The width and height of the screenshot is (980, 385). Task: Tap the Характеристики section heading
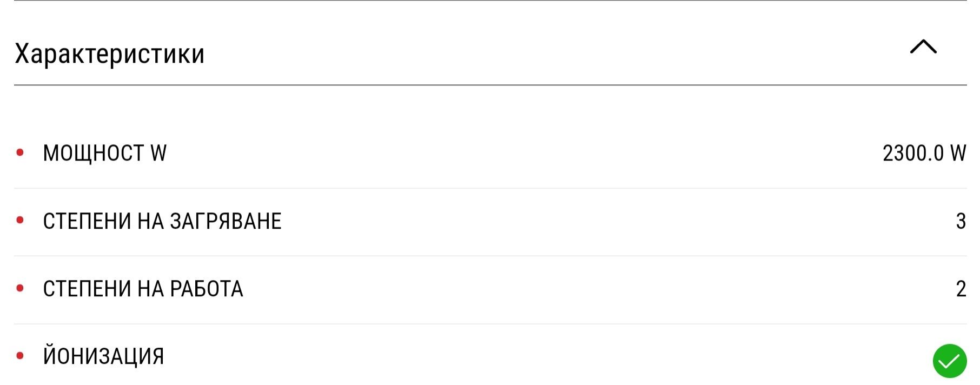(x=110, y=54)
